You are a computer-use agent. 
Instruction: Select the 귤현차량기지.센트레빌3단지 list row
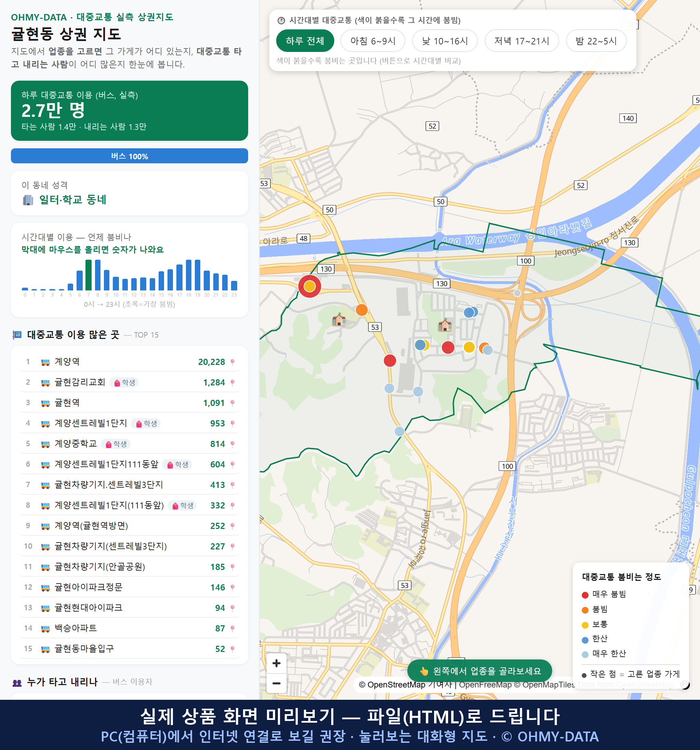(130, 485)
